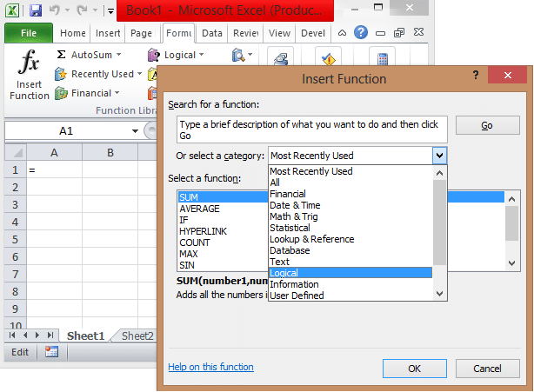Open Recently Used functions icon
Viewport: 534px width, 392px height.
pyautogui.click(x=61, y=74)
